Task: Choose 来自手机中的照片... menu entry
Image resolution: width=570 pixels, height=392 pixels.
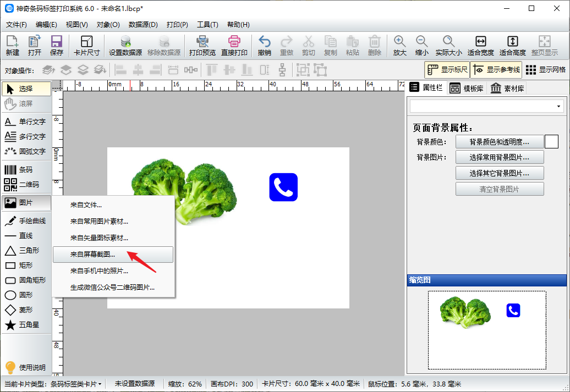Action: click(x=113, y=271)
